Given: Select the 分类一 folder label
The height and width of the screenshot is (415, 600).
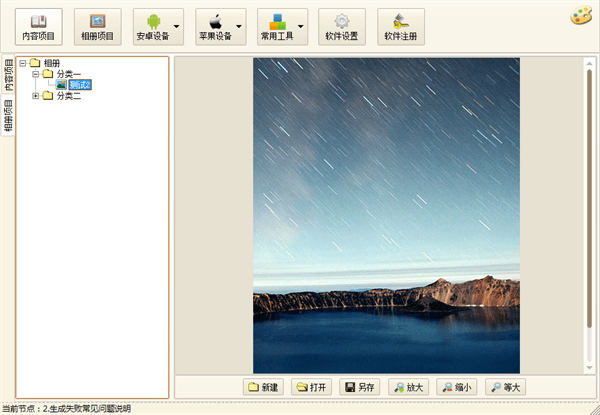Looking at the screenshot, I should 69,74.
